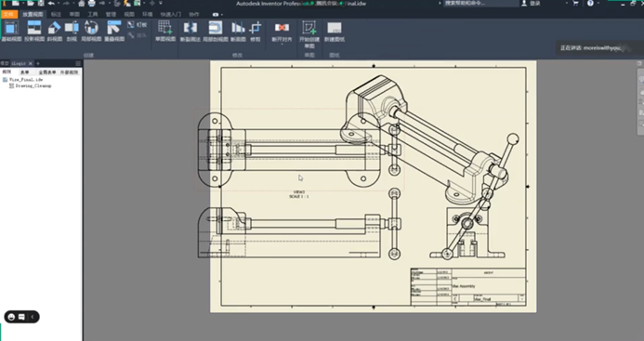Click the New Sheet (新建图纸) button
The image size is (644, 341).
pos(335,31)
